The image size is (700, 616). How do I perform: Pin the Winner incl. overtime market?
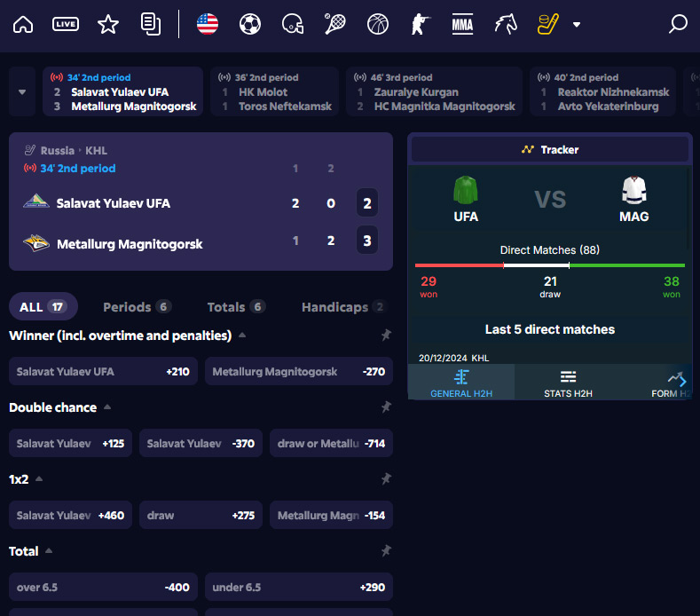[x=386, y=335]
